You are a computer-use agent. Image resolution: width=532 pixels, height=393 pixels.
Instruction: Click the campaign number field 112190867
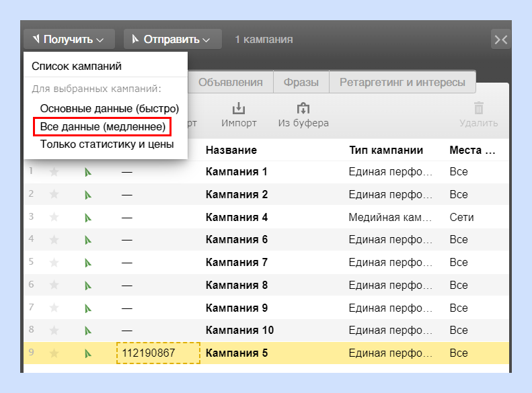(x=158, y=353)
